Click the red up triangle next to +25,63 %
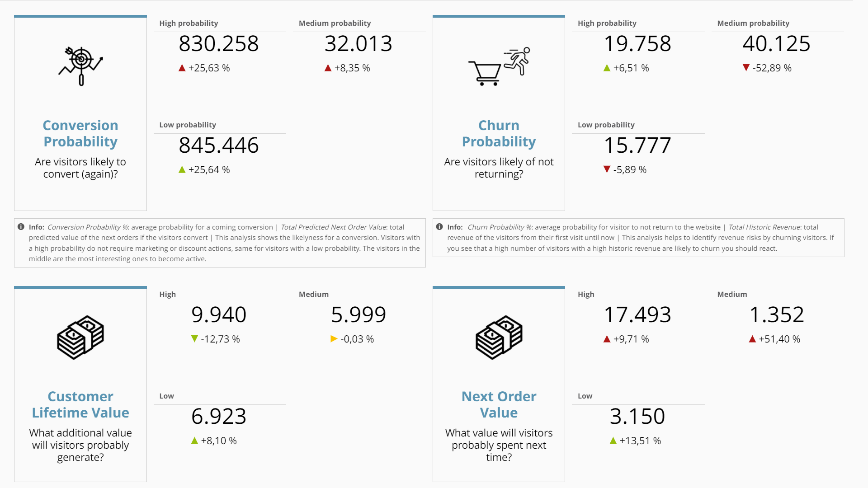 (x=181, y=68)
